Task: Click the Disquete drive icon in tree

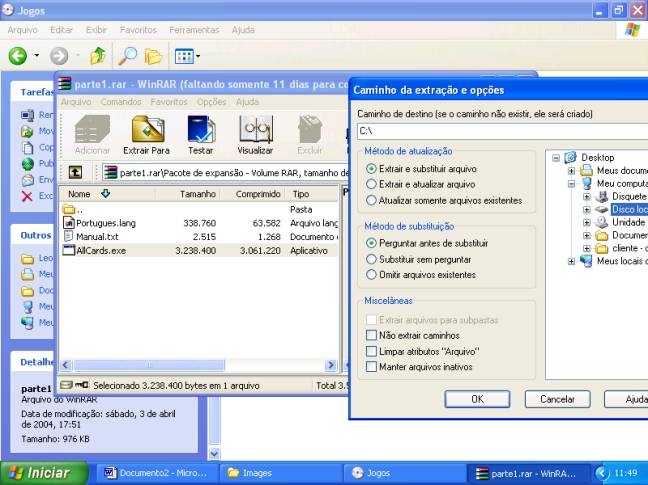Action: (x=602, y=197)
